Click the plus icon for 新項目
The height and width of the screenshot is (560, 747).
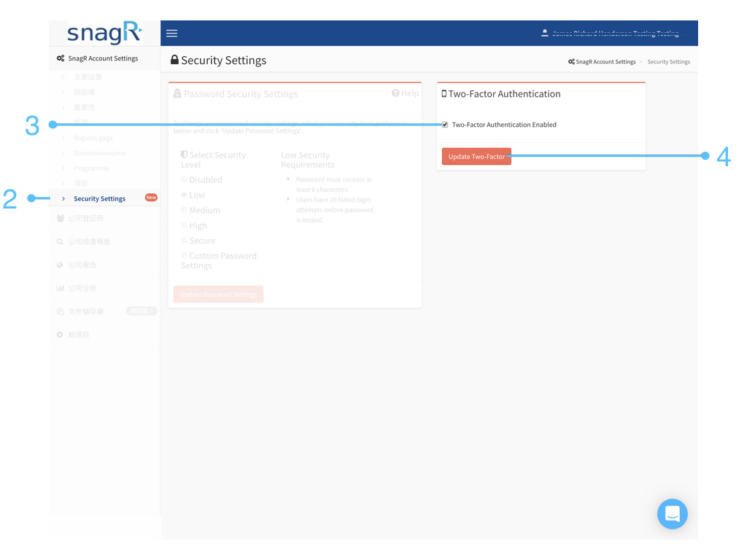tap(60, 335)
